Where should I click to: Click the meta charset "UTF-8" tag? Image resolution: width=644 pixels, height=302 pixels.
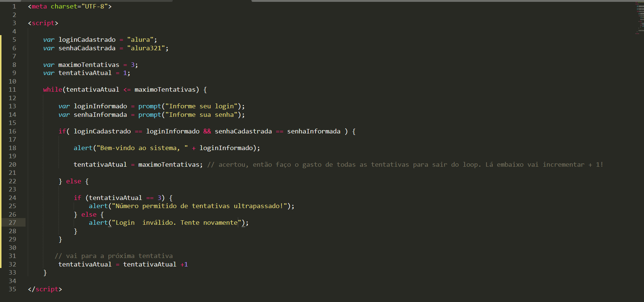tap(70, 6)
